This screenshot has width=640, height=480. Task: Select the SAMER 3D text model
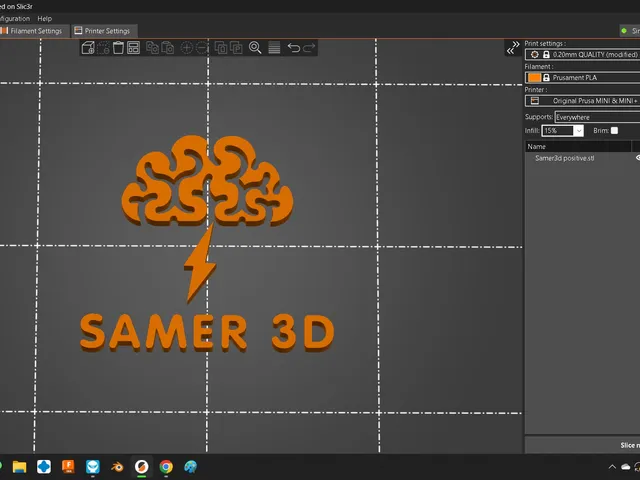pyautogui.click(x=207, y=333)
